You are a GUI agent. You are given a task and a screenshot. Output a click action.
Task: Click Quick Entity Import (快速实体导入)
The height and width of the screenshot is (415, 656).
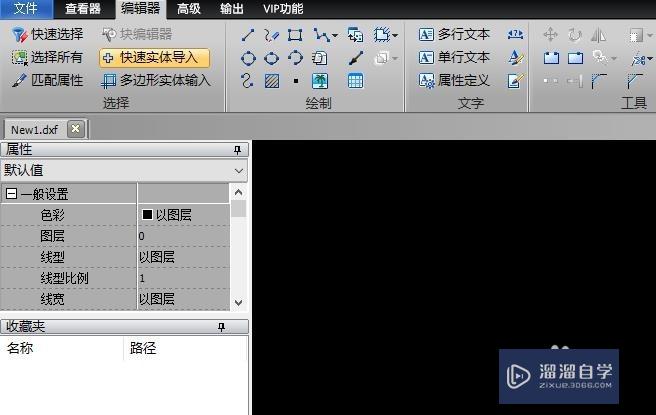154,58
